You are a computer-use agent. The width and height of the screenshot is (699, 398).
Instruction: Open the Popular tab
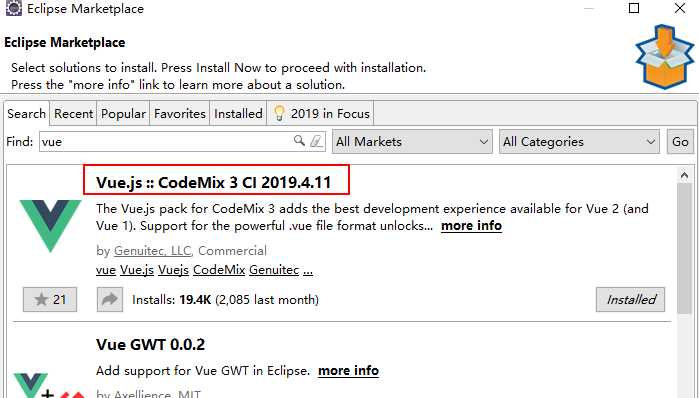[123, 114]
